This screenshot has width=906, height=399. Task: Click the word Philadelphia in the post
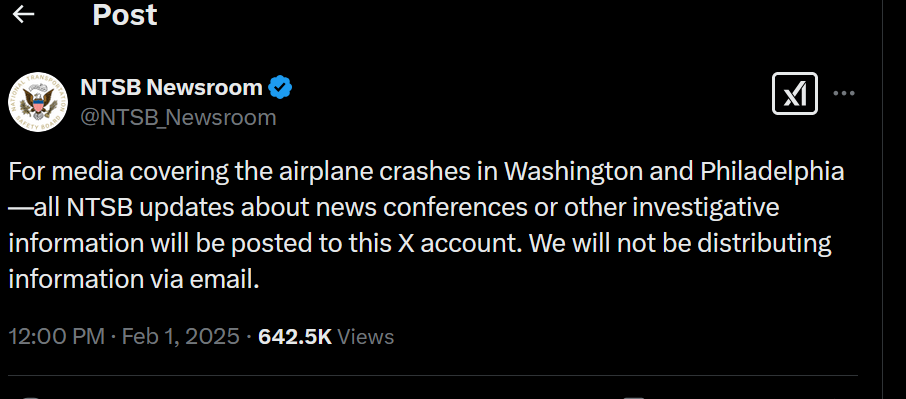click(x=772, y=171)
